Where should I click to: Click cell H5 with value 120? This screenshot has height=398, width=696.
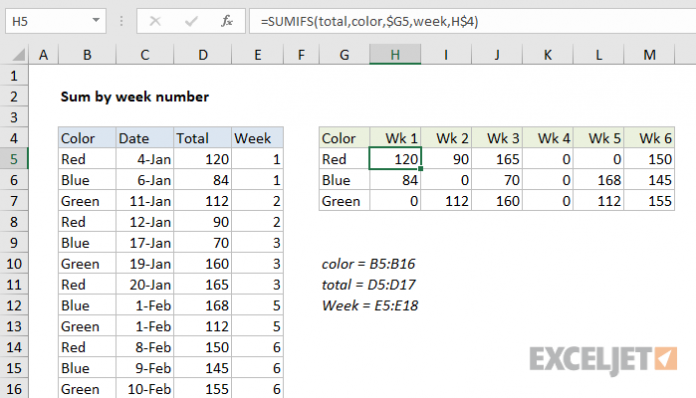395,159
